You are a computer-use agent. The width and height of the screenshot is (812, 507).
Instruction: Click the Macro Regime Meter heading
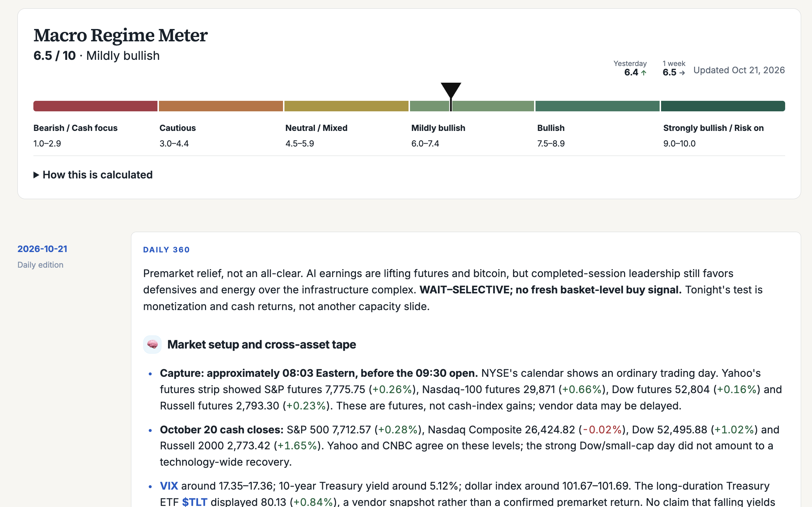120,35
